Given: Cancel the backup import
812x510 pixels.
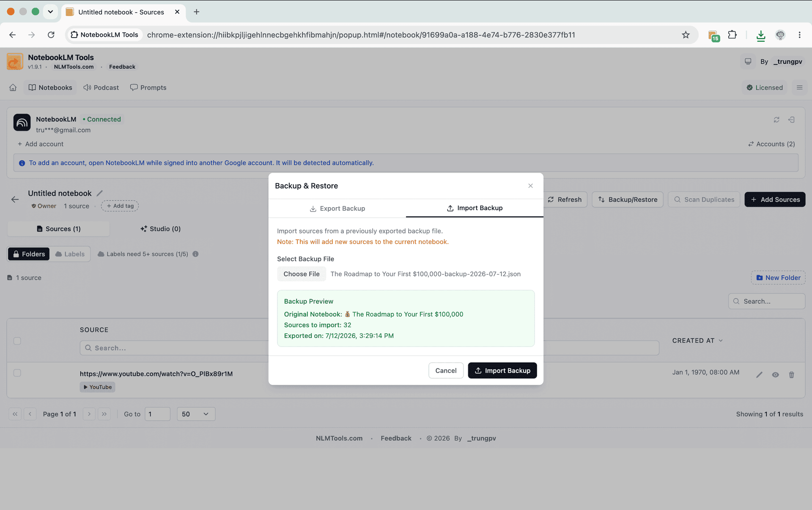Looking at the screenshot, I should (446, 370).
